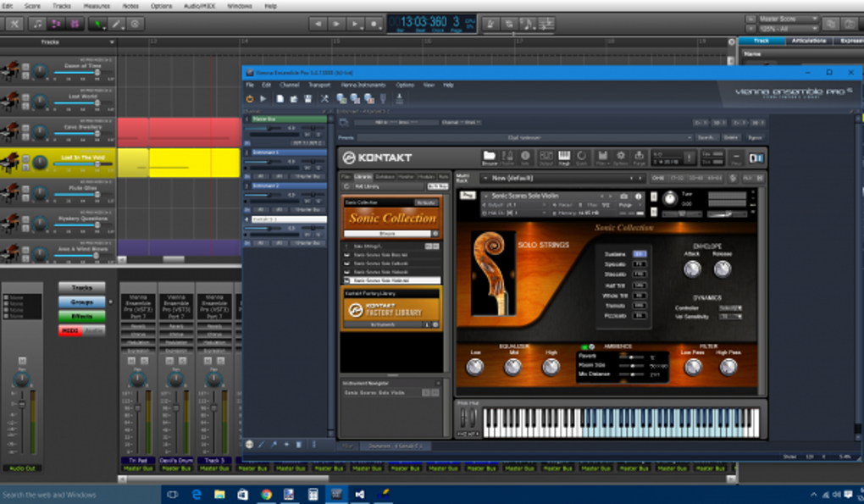Switch to the Articulations tab
The width and height of the screenshot is (864, 504).
(809, 41)
